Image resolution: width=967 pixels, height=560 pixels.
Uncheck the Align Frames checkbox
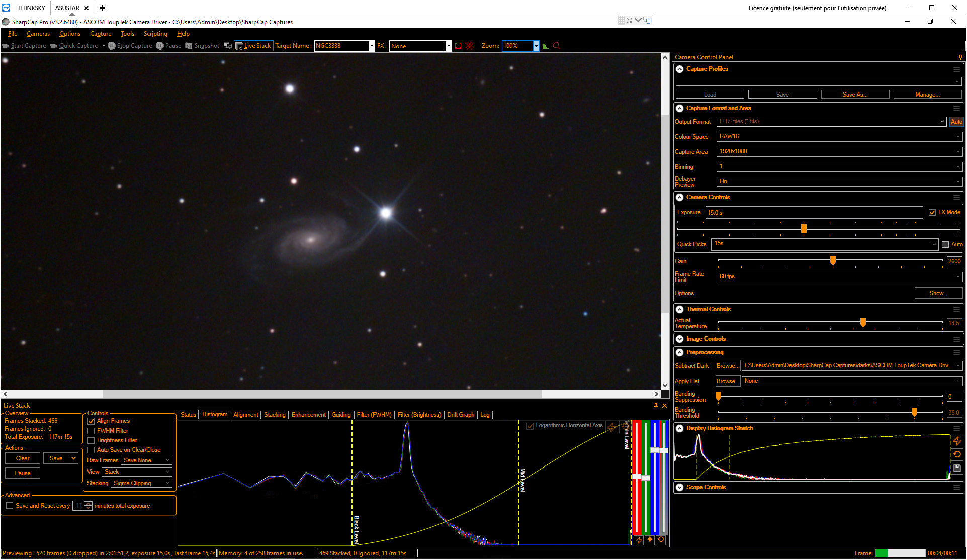tap(91, 421)
